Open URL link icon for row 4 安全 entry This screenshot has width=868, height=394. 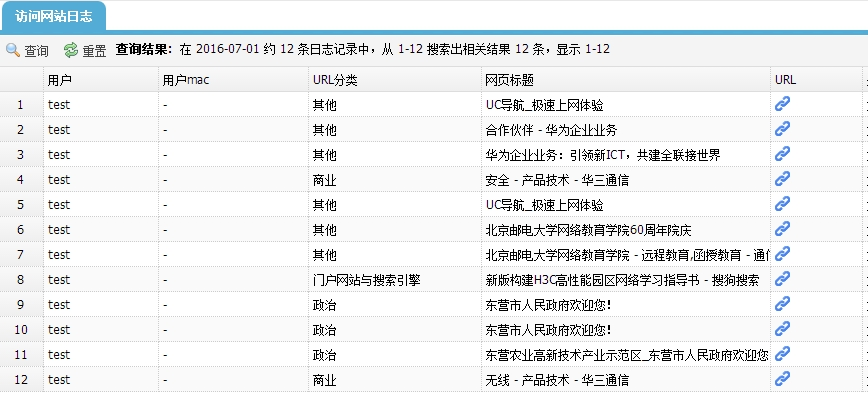(x=782, y=178)
